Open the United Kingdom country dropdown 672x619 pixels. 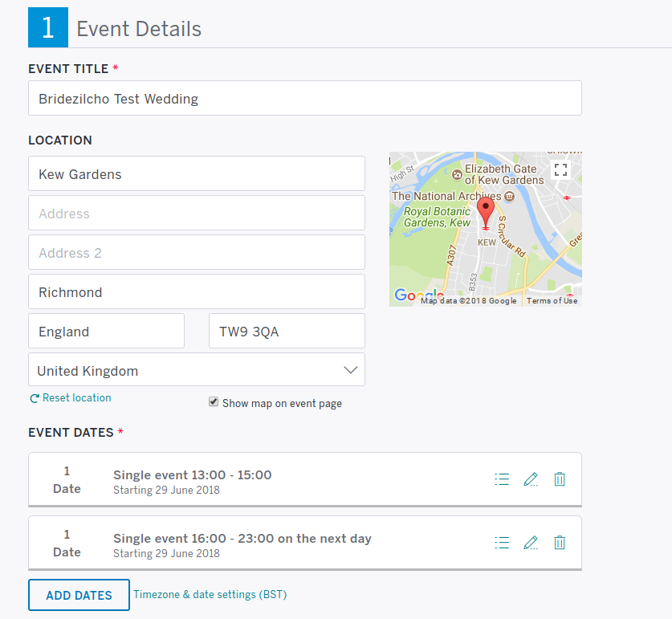tap(351, 369)
